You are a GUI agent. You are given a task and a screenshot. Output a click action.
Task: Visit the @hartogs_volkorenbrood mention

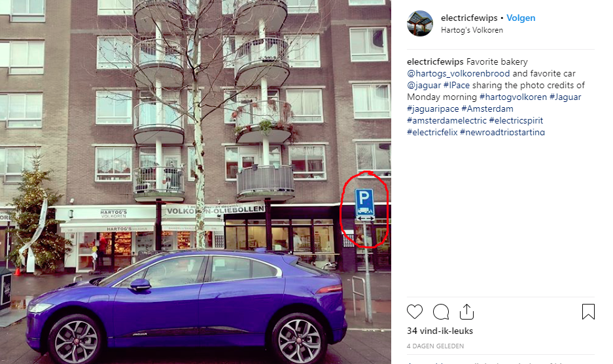458,73
